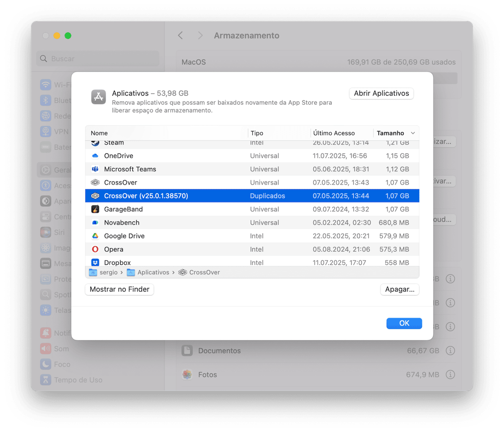Click Mostrar no Finder button

click(x=119, y=289)
